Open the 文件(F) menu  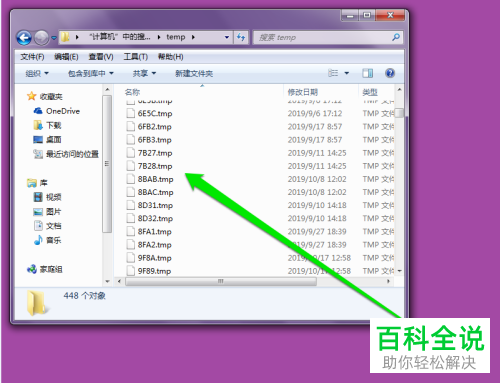coord(32,57)
